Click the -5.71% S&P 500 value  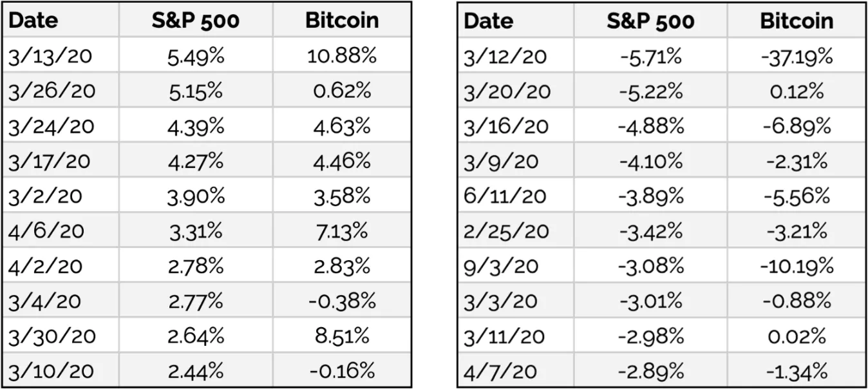click(x=650, y=57)
